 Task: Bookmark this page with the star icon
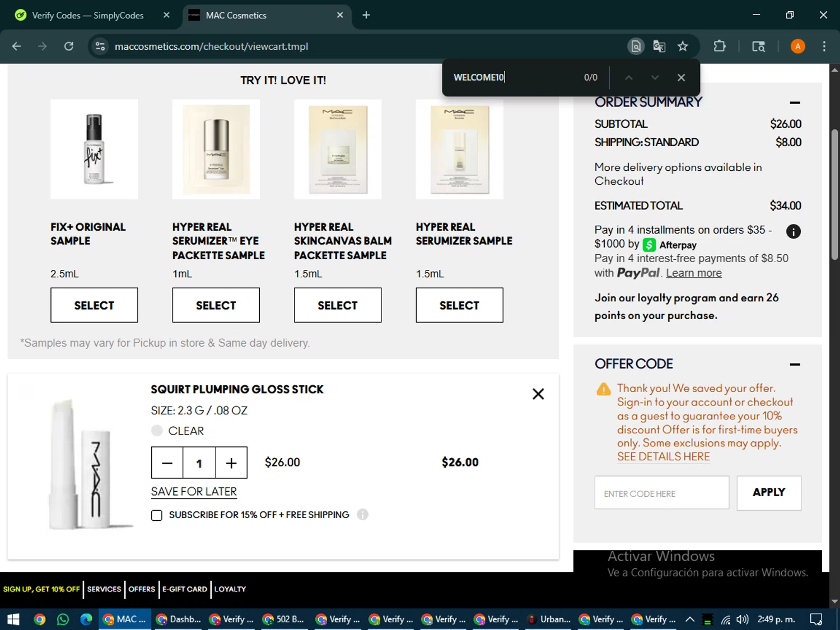click(x=683, y=46)
